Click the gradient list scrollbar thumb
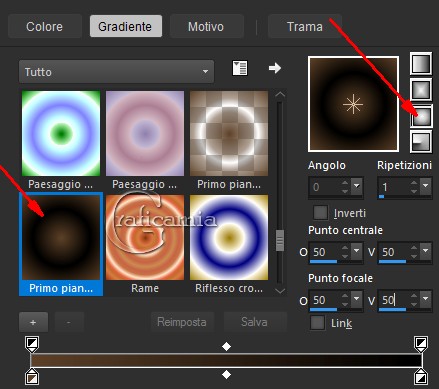 pos(280,240)
